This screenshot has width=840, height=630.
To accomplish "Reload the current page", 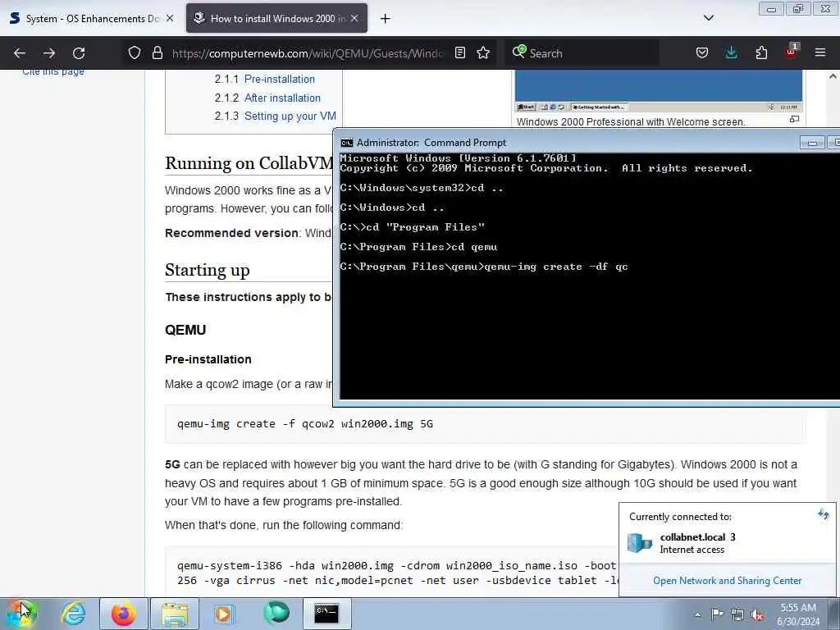I will 79,53.
